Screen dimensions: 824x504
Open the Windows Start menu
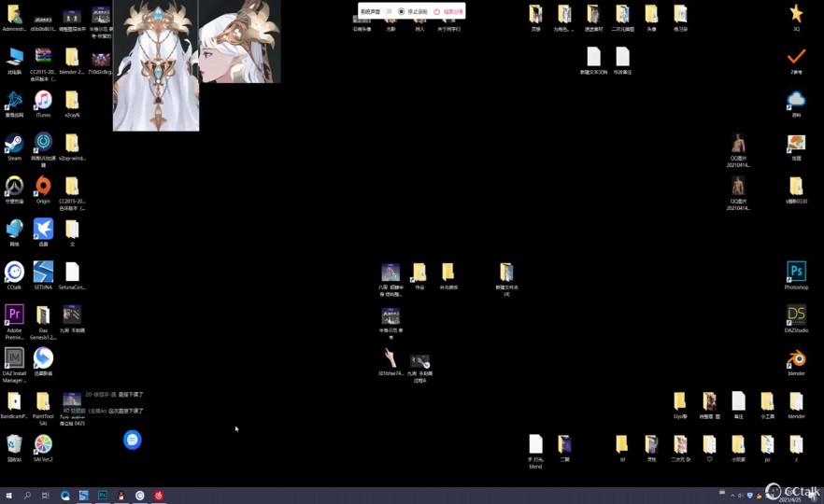tap(8, 495)
